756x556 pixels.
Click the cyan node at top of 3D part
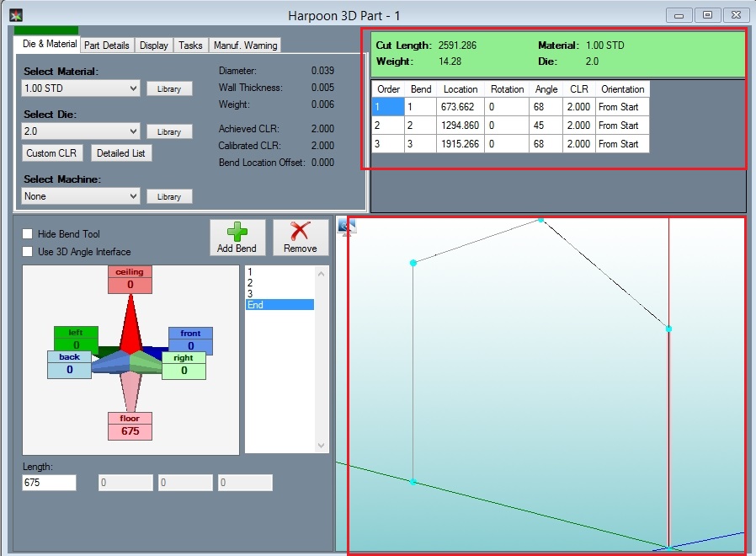coord(541,220)
